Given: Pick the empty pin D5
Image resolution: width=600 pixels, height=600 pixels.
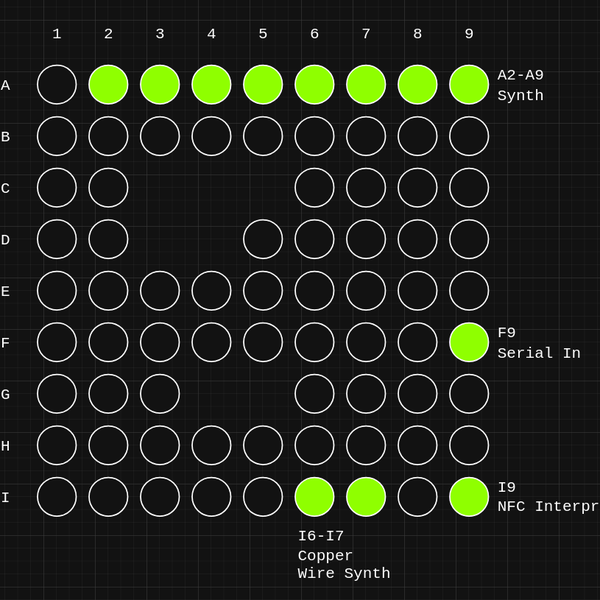Looking at the screenshot, I should (x=263, y=239).
